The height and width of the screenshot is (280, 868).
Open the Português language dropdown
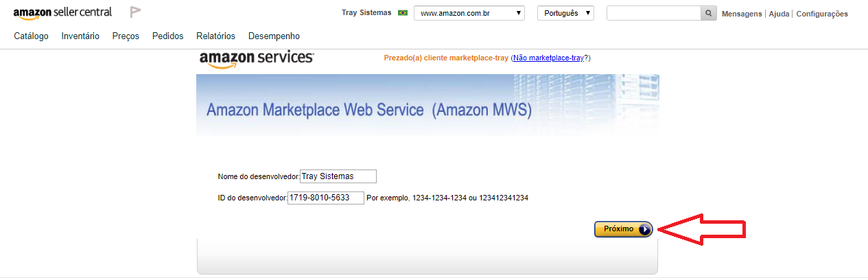[x=566, y=13]
